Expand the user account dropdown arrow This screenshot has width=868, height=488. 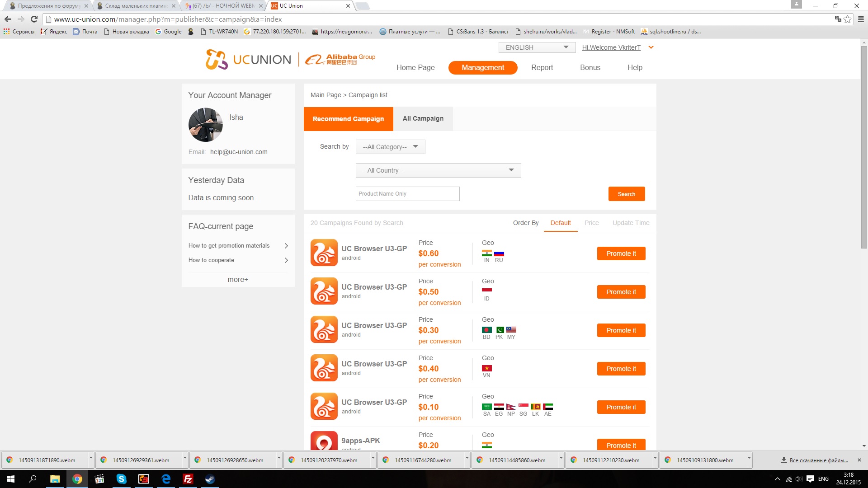[651, 47]
